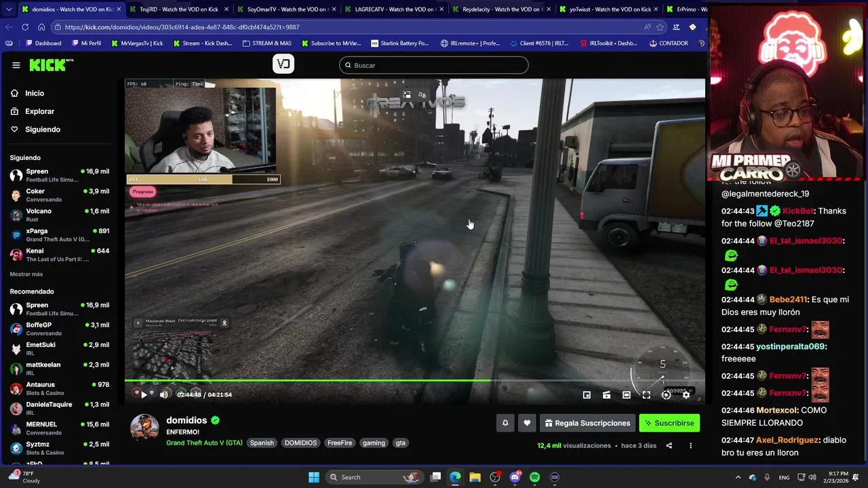Select the FreeFire tag
This screenshot has width=868, height=488.
(340, 443)
